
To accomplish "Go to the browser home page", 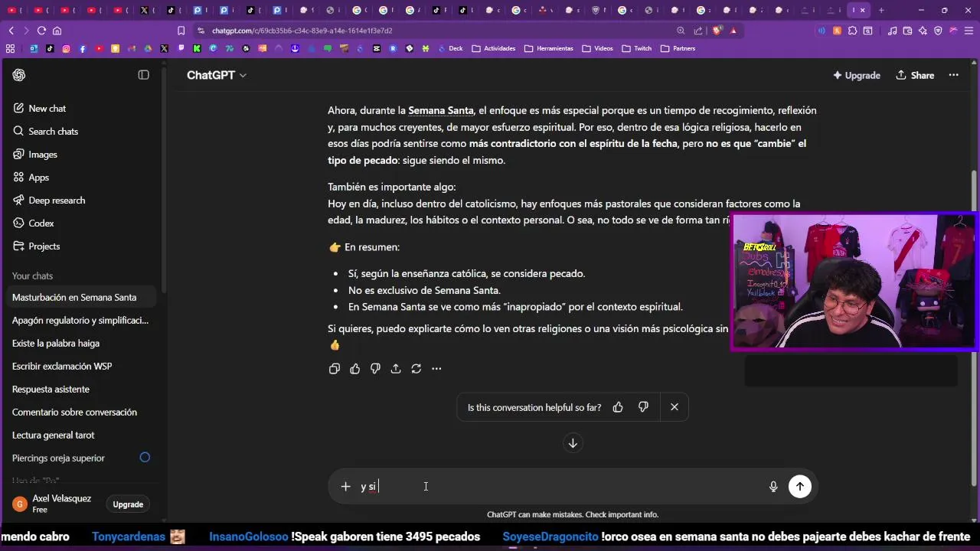I will coord(57,31).
